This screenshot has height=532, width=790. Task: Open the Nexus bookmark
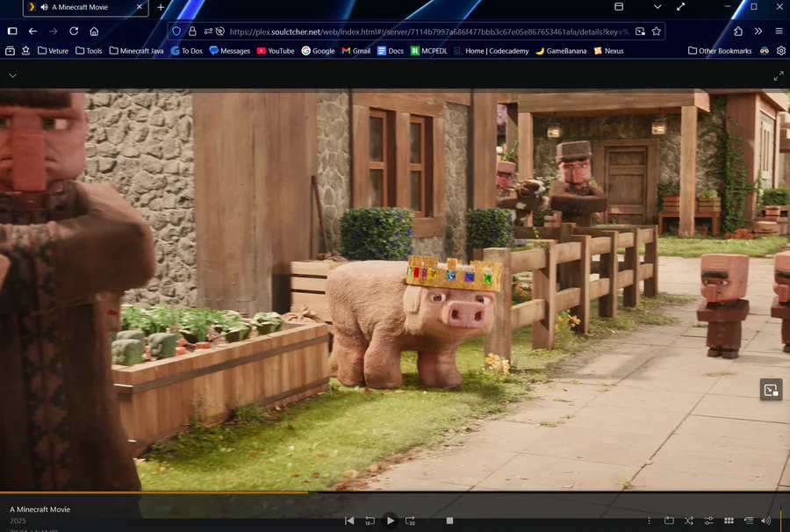pos(608,51)
